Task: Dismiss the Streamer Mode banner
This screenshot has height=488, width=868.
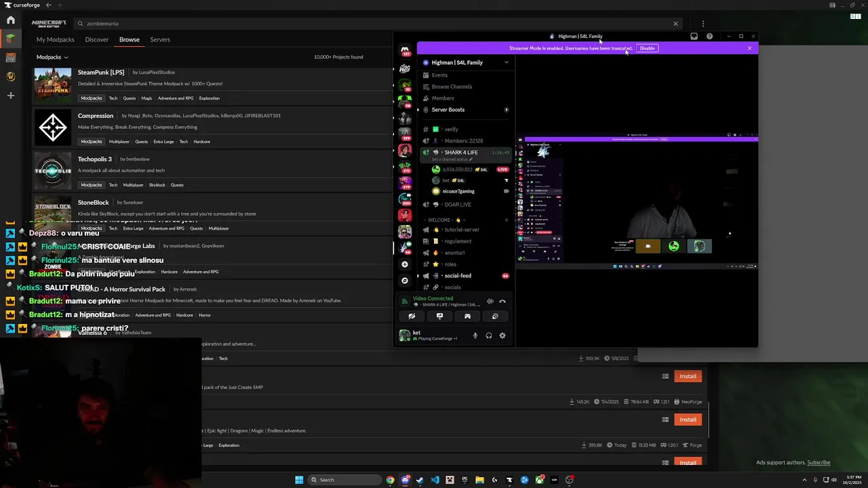Action: point(749,48)
